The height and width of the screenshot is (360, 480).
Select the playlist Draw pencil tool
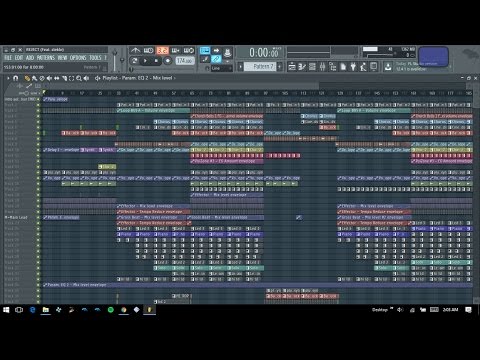coord(27,78)
